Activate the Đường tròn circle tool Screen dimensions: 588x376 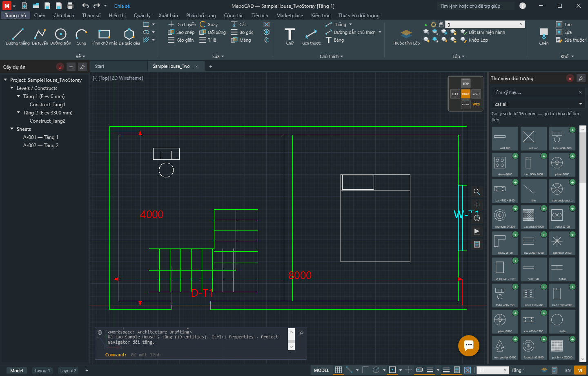[60, 36]
